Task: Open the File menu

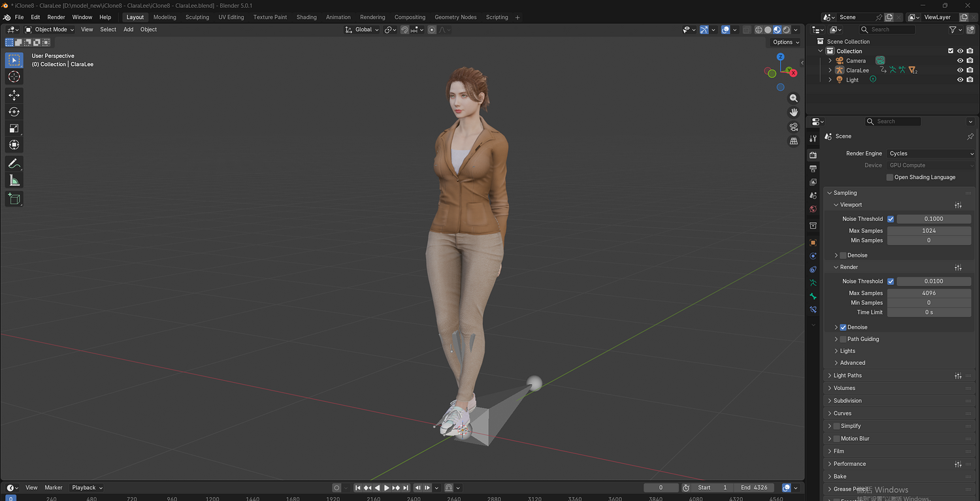Action: pyautogui.click(x=19, y=17)
